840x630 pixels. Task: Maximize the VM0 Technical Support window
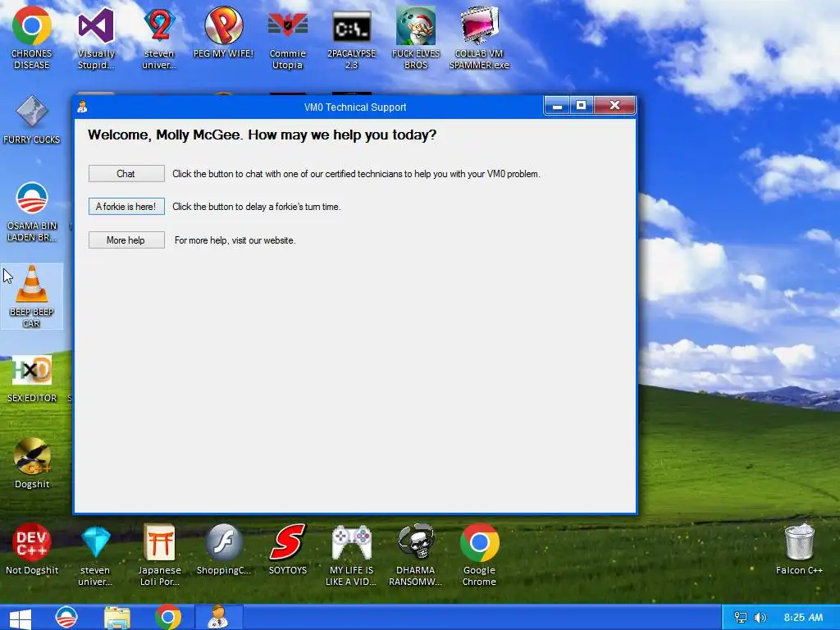[x=582, y=106]
